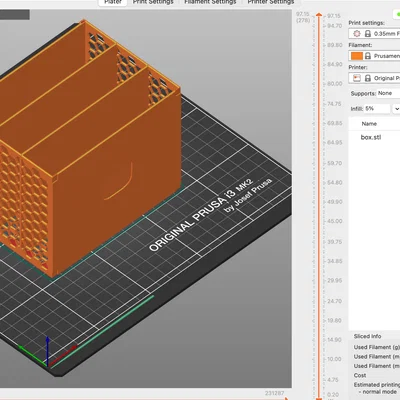
Task: Click the layer height value 10.00
Action: 334,359
